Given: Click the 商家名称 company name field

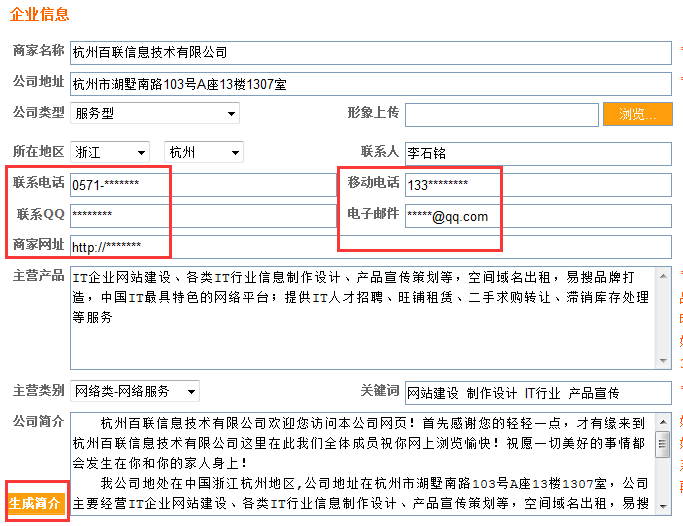Looking at the screenshot, I should tap(370, 52).
